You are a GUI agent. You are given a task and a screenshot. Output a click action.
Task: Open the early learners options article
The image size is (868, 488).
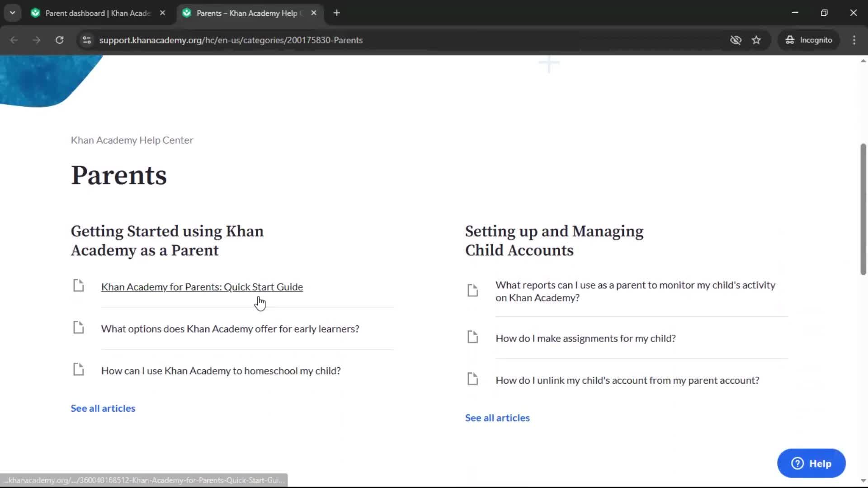pos(230,329)
